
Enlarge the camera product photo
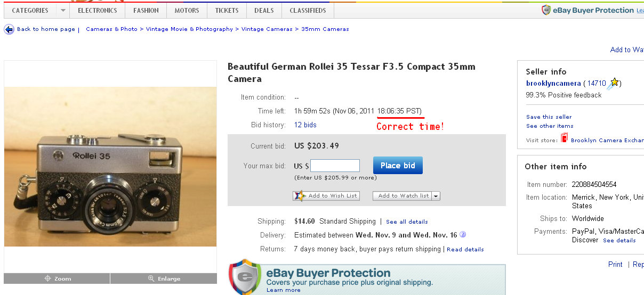pos(164,278)
